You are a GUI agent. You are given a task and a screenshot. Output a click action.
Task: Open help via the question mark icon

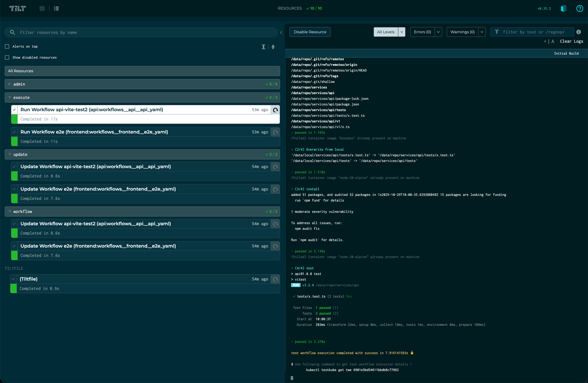(x=580, y=8)
